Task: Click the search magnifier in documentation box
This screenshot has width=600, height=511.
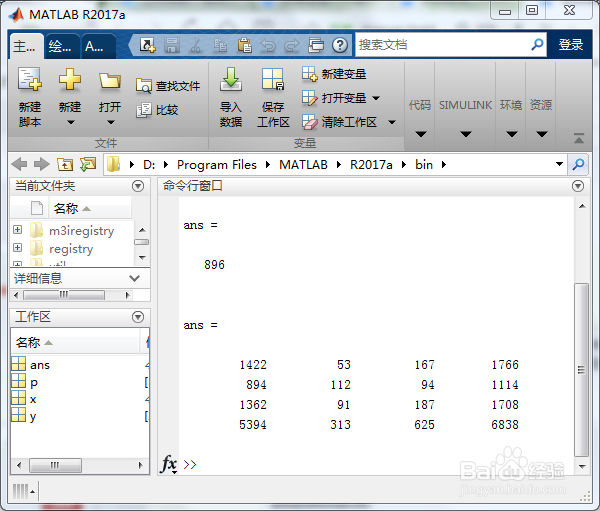Action: 537,45
